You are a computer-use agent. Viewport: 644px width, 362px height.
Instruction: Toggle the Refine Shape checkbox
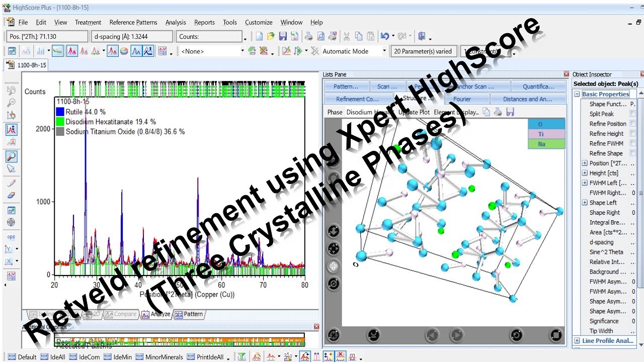[632, 153]
